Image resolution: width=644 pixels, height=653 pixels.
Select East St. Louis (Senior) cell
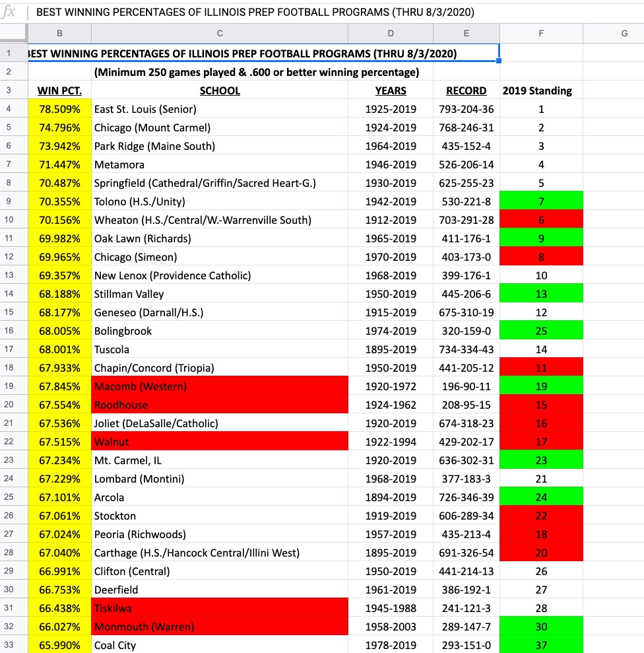coord(220,109)
